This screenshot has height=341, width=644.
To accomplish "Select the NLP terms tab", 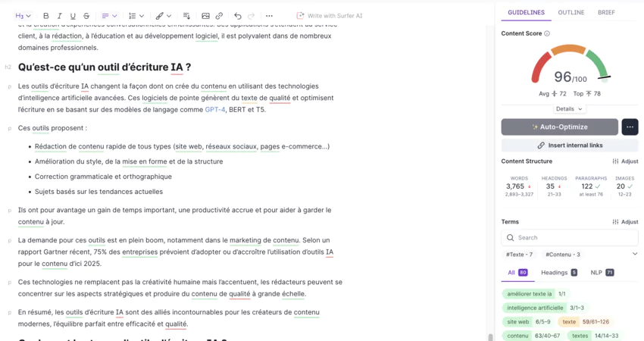I will tap(602, 272).
